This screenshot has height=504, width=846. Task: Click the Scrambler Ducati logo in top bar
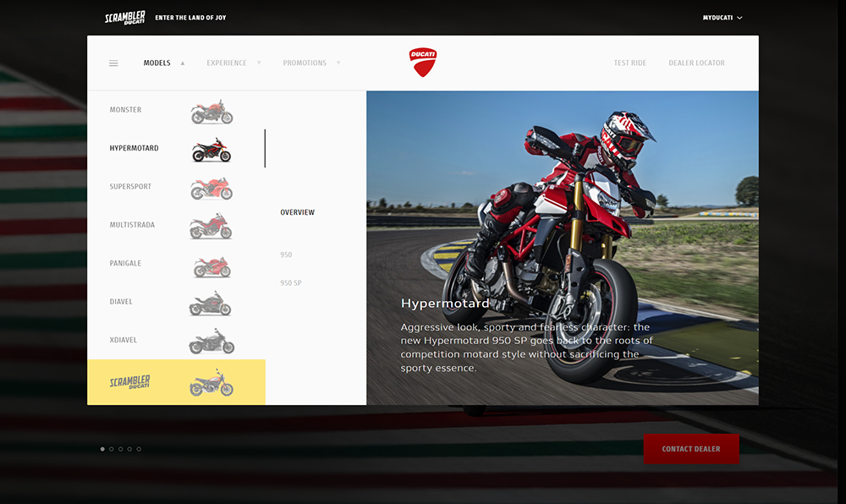[124, 18]
